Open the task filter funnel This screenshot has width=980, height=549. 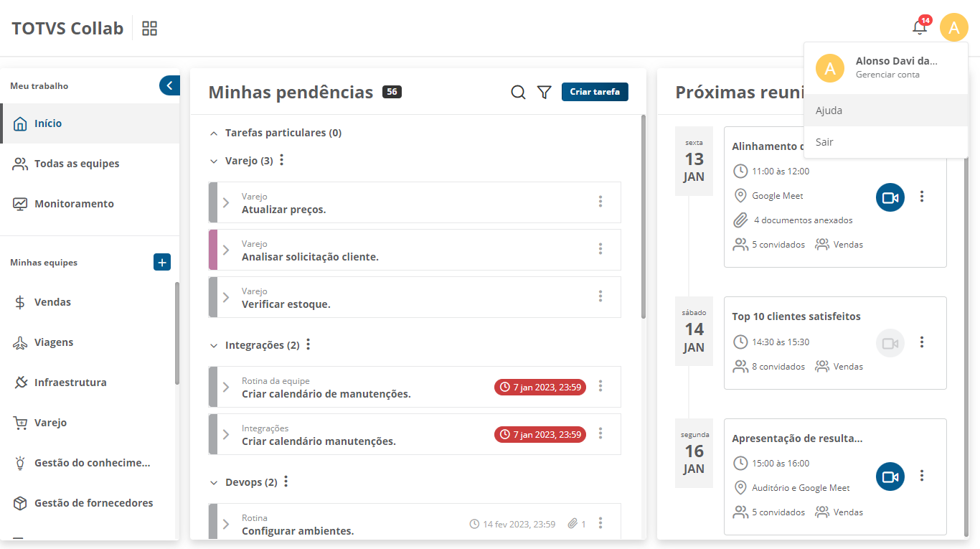[x=545, y=92]
